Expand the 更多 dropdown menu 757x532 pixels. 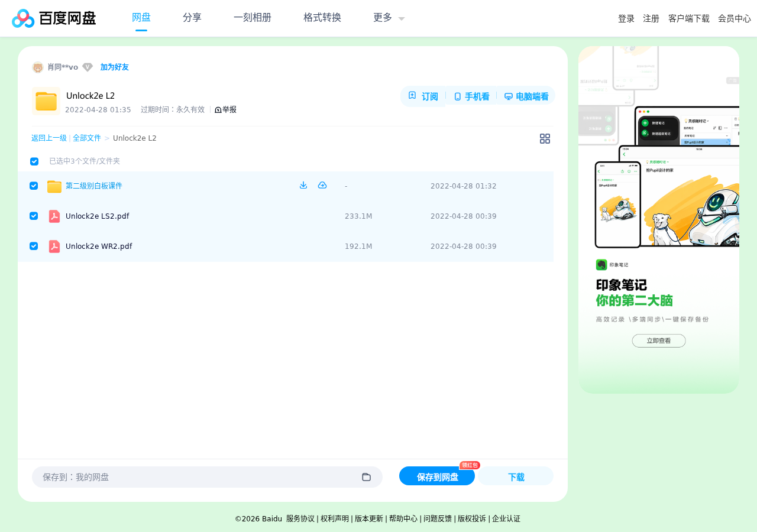coord(389,18)
